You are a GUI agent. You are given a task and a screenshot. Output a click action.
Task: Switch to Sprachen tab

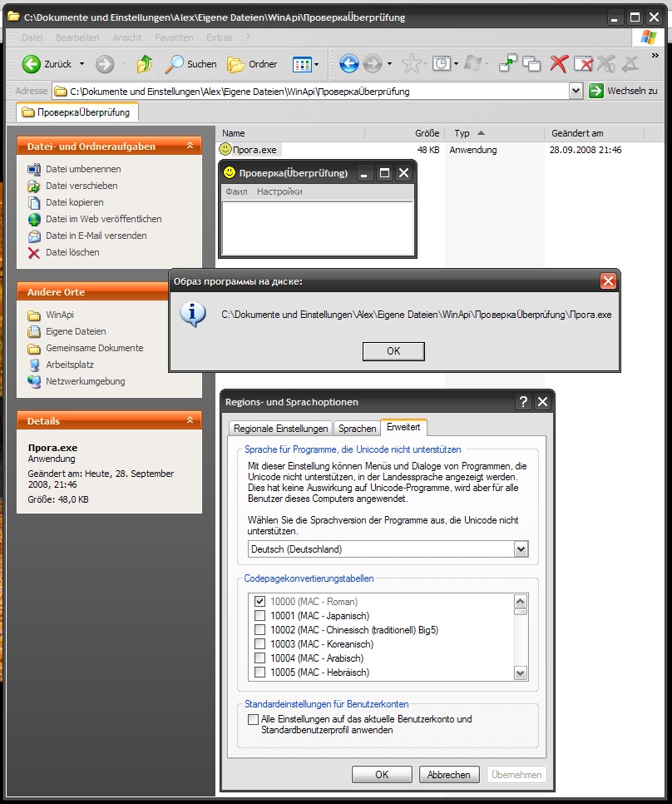(357, 428)
